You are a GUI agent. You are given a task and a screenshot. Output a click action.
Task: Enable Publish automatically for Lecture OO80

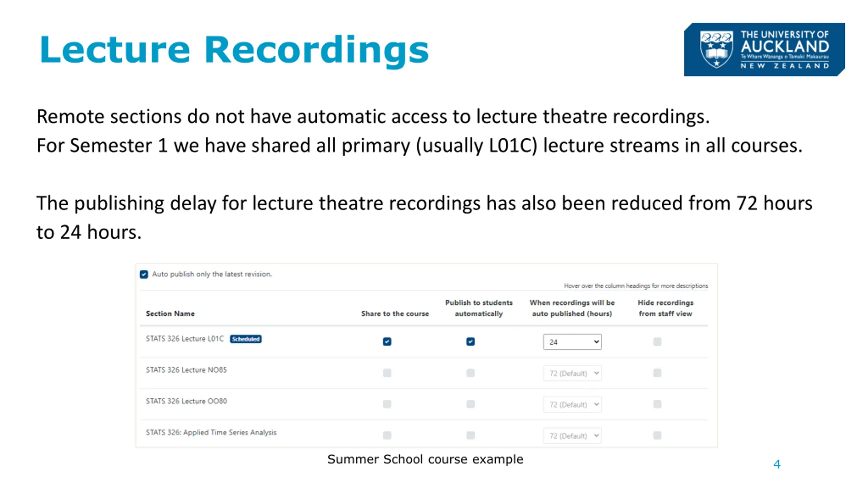coord(470,404)
